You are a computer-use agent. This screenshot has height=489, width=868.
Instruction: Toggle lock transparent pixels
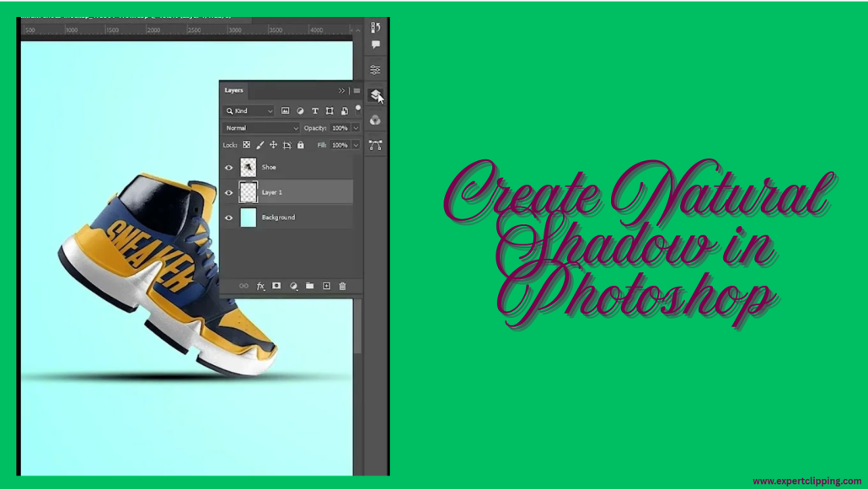247,145
